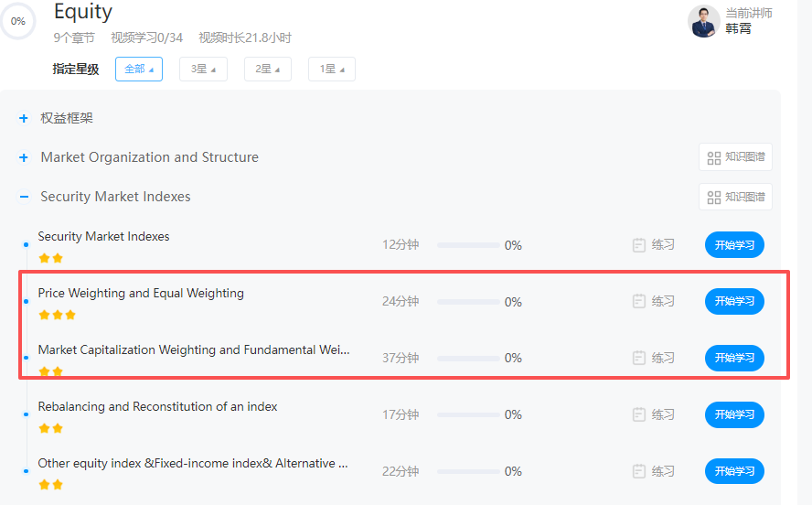Select the 全部 star-level filter
Viewport: 812px width, 505px height.
(139, 70)
